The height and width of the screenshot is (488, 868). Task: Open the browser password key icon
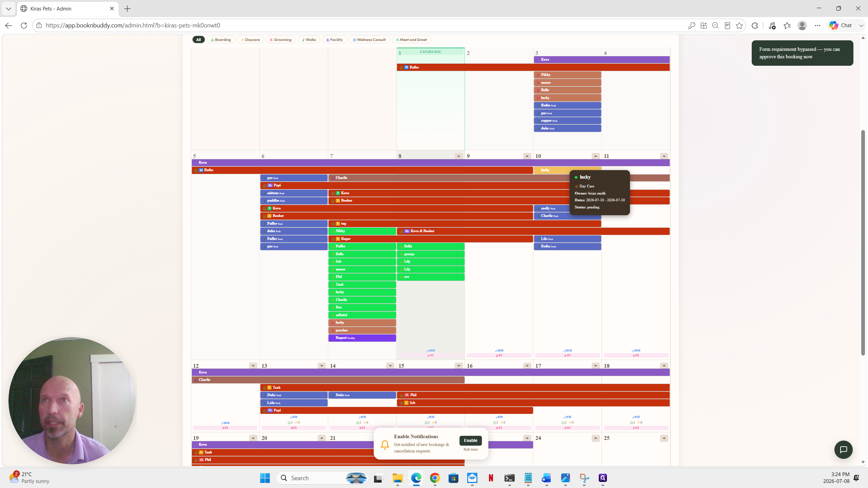(x=692, y=25)
